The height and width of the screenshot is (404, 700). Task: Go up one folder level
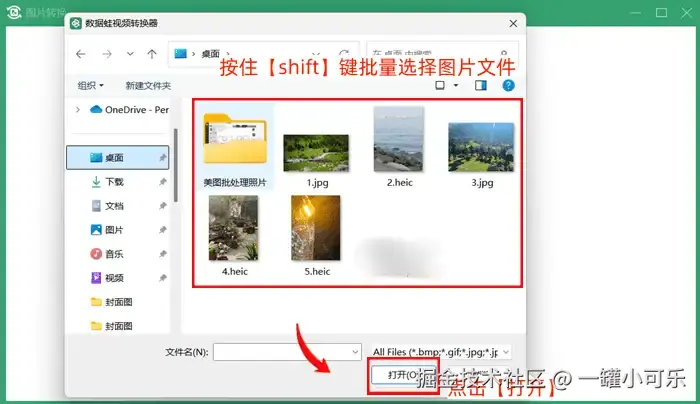tap(152, 54)
